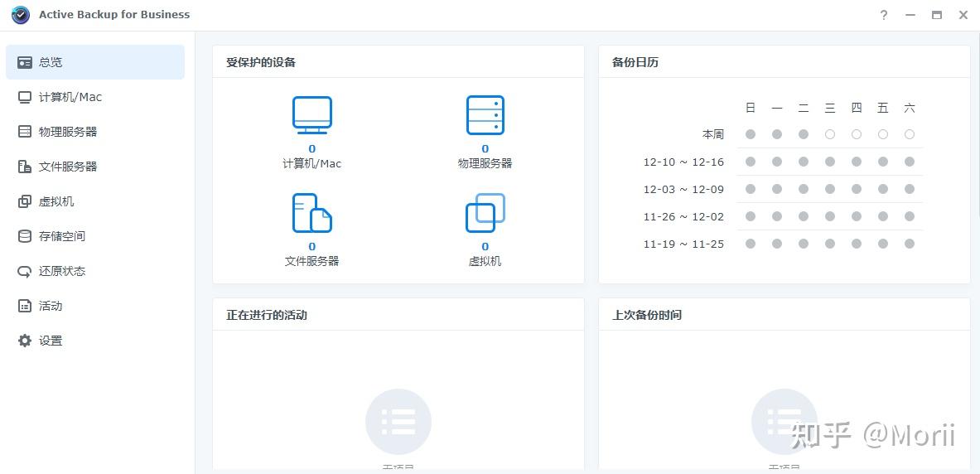Click this week's Sunday calendar dot
This screenshot has width=980, height=474.
[751, 134]
